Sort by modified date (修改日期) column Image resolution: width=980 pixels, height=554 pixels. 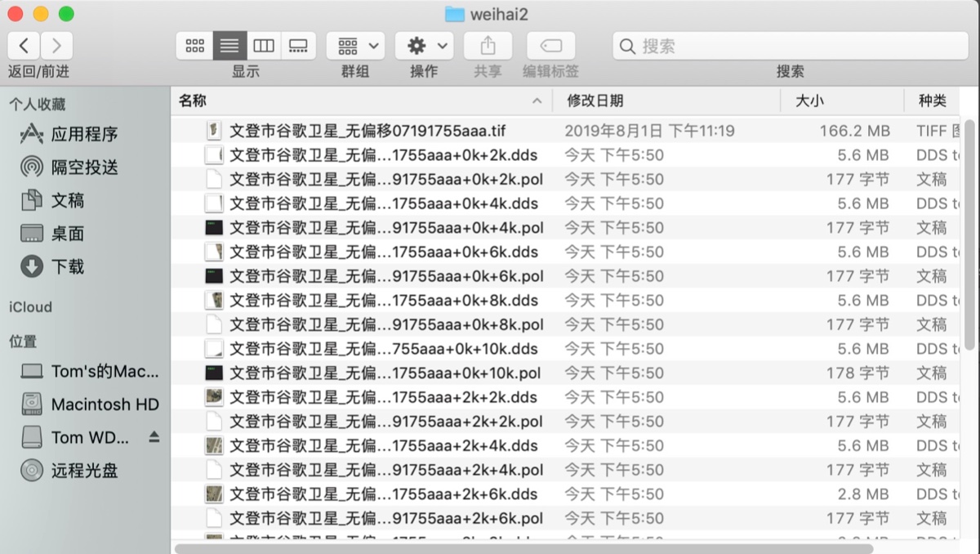pos(665,101)
